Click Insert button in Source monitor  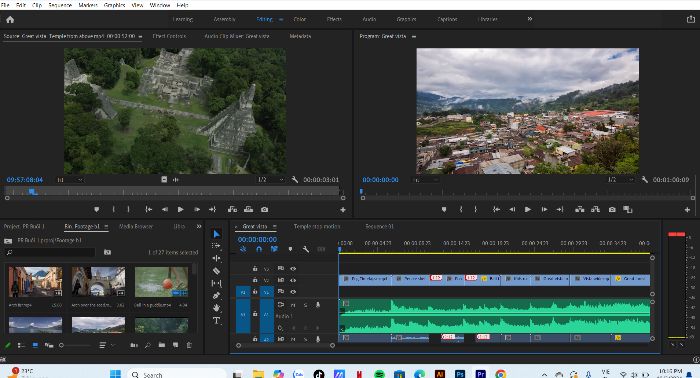click(232, 209)
